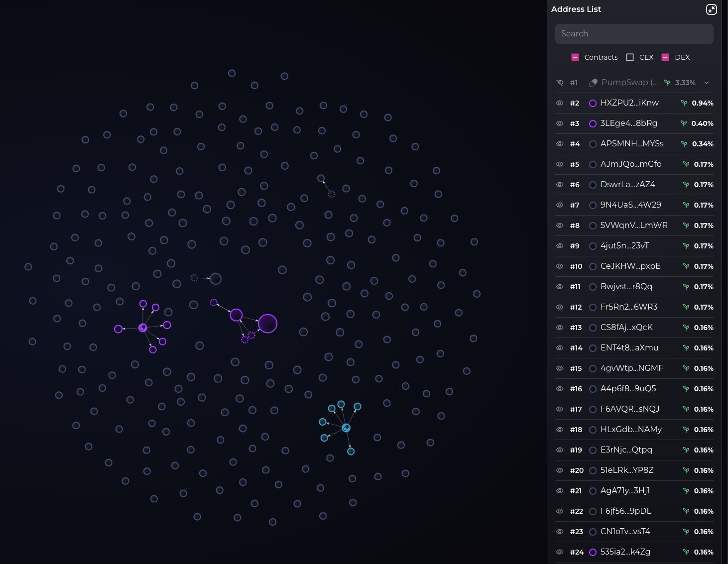Select the CS8fAj...xQcK list item

(x=634, y=328)
